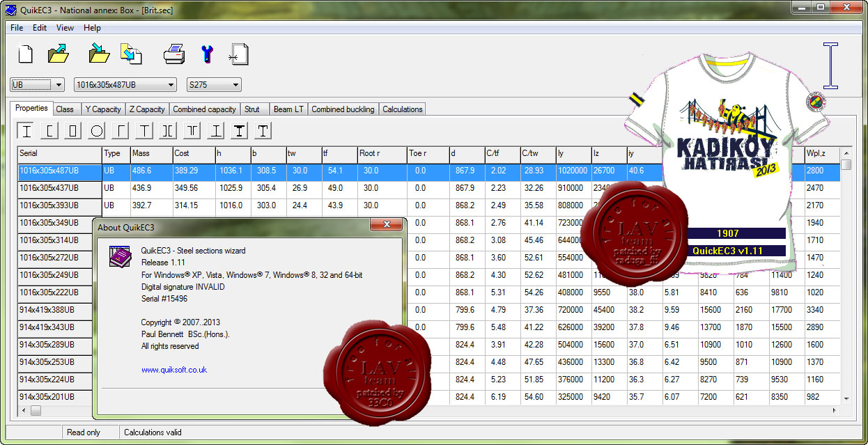Print using the printer icon

173,54
